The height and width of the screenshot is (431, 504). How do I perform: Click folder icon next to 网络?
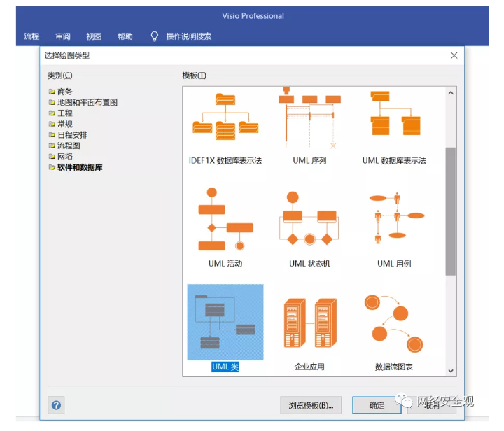(52, 157)
